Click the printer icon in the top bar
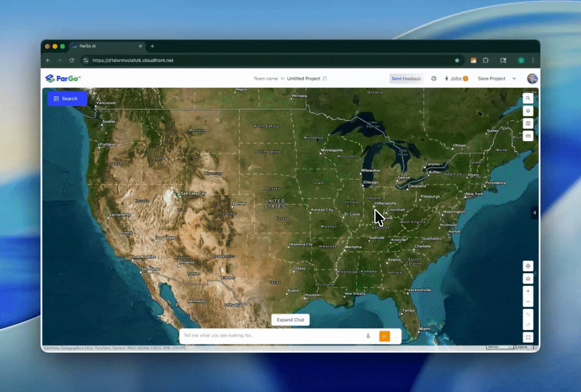Image resolution: width=581 pixels, height=392 pixels. [434, 78]
